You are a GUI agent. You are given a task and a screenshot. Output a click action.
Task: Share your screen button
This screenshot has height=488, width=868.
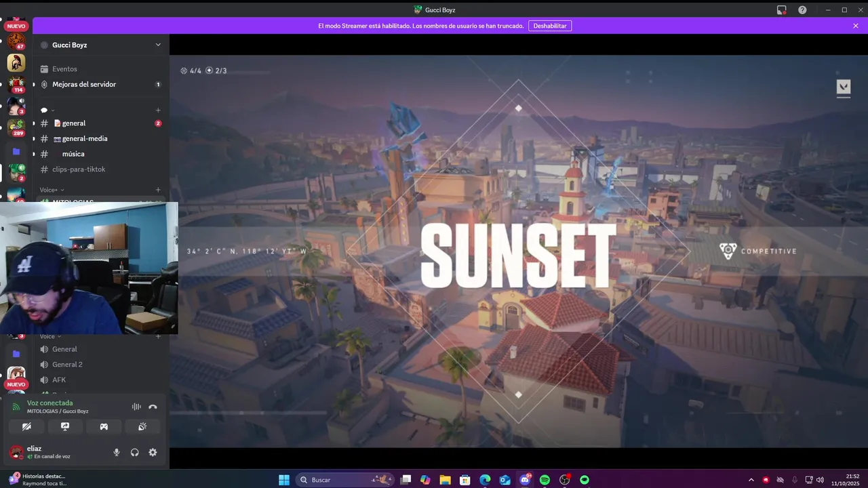65,426
